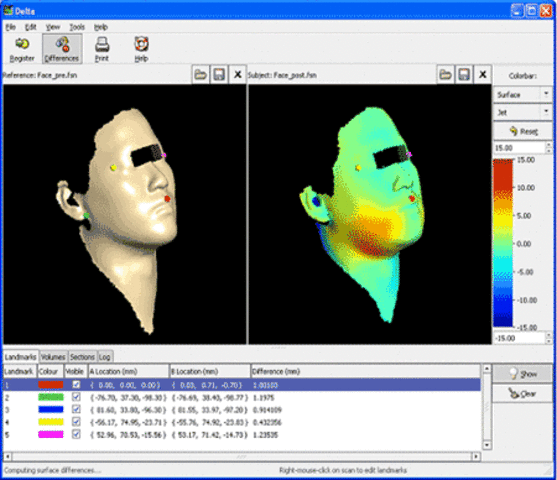Click the Clear landmarks button
Screen dimensions: 557x480
523,393
